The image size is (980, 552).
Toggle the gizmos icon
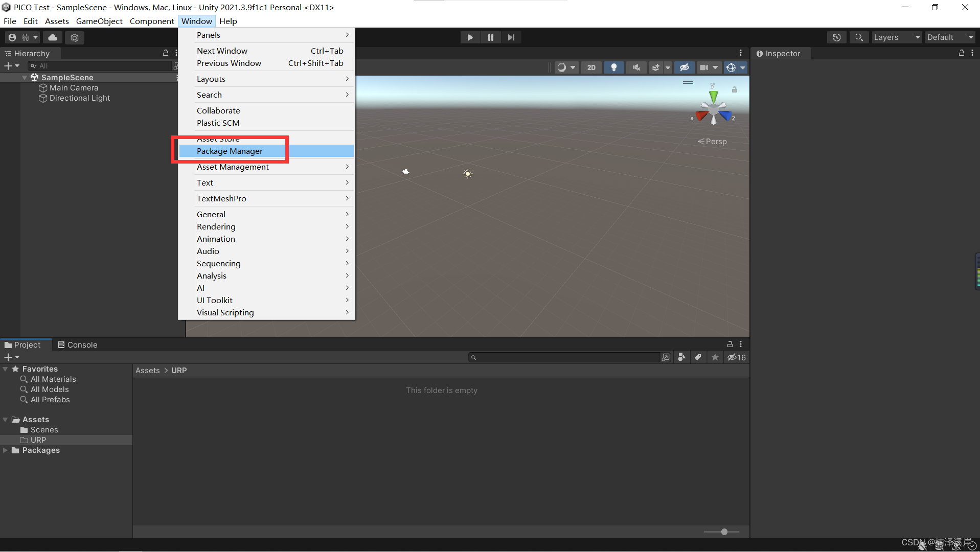pos(731,67)
